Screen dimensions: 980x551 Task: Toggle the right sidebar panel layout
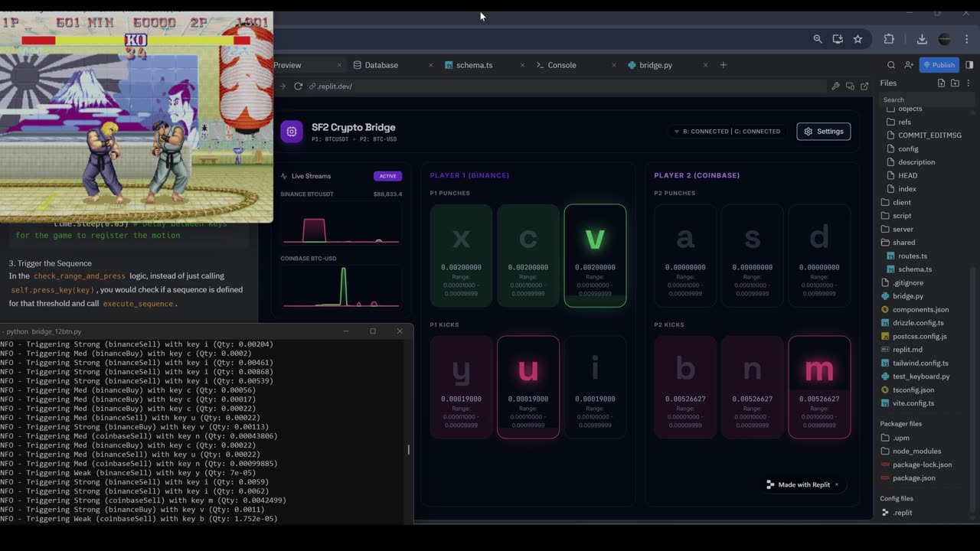tap(969, 65)
